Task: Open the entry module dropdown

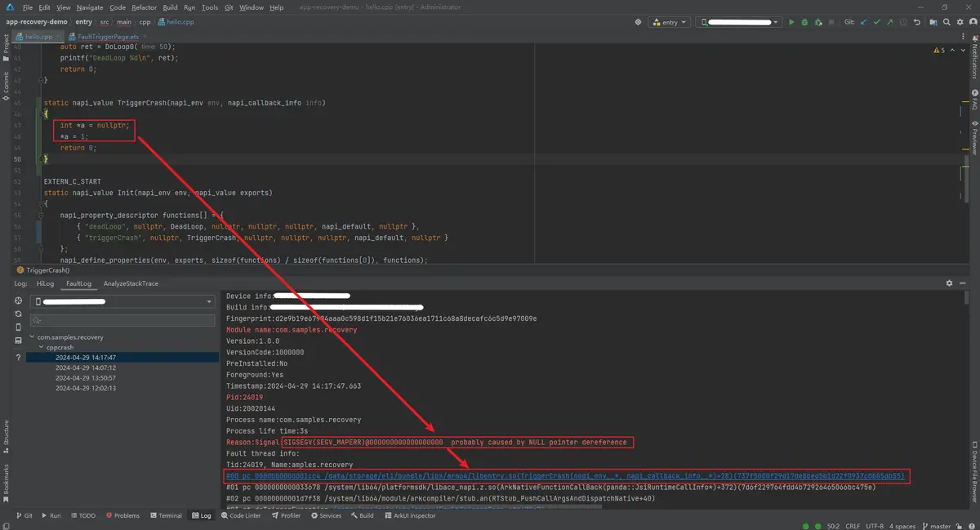Action: pos(669,23)
